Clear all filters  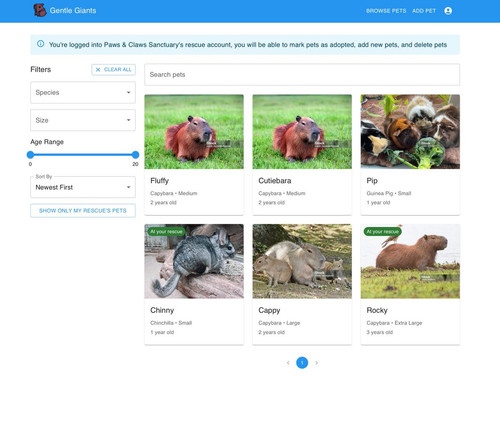click(114, 69)
